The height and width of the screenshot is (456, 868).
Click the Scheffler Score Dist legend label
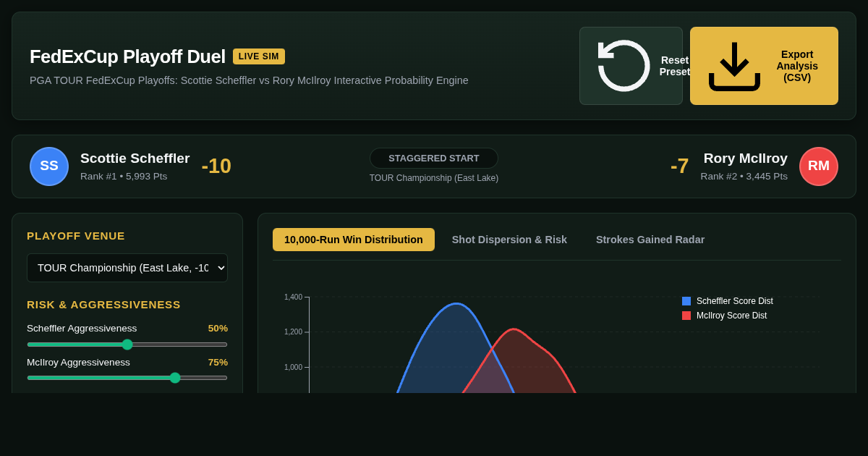735,301
